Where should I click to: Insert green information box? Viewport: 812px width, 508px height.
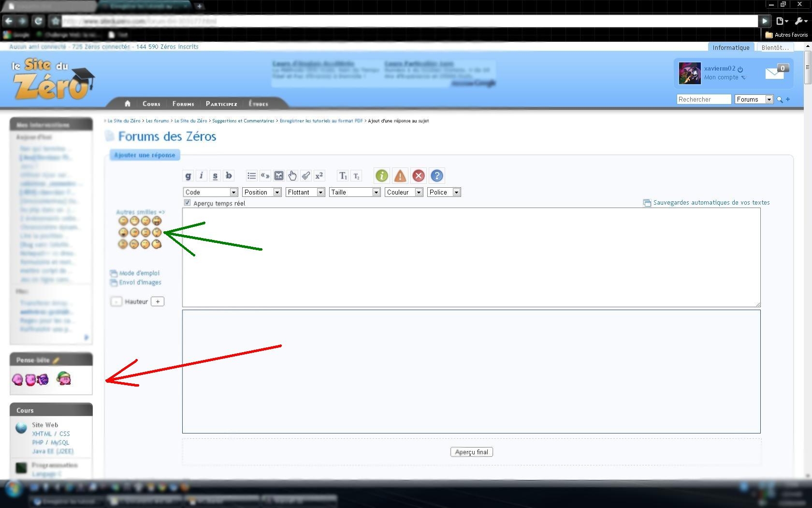382,176
